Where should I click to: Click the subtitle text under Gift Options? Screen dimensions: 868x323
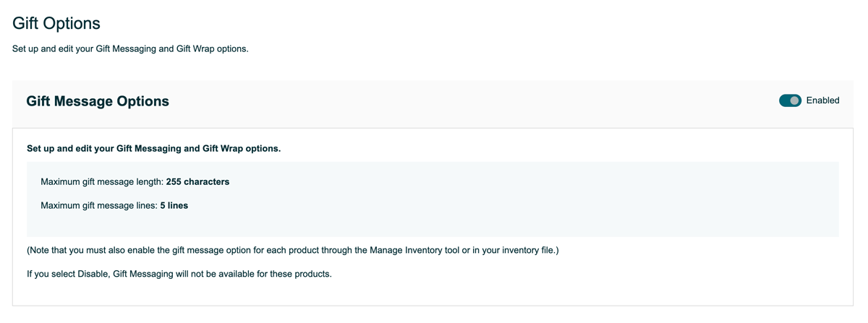tap(130, 49)
